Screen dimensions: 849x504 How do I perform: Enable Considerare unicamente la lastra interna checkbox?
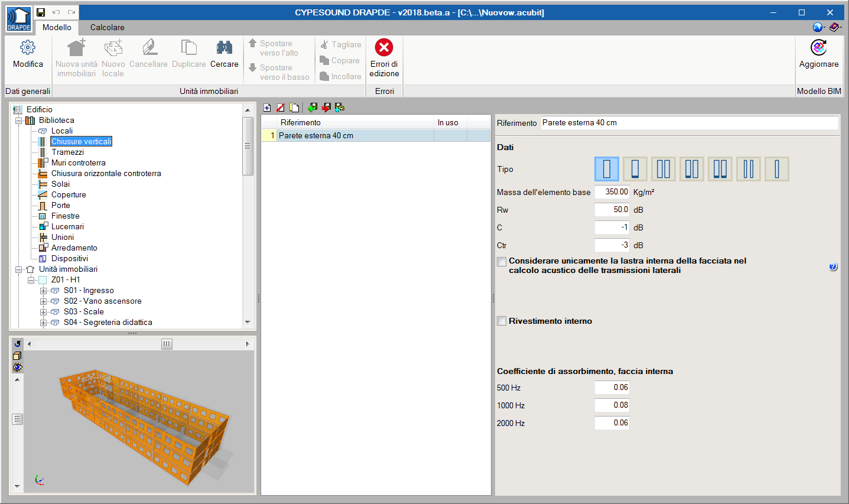tap(502, 262)
